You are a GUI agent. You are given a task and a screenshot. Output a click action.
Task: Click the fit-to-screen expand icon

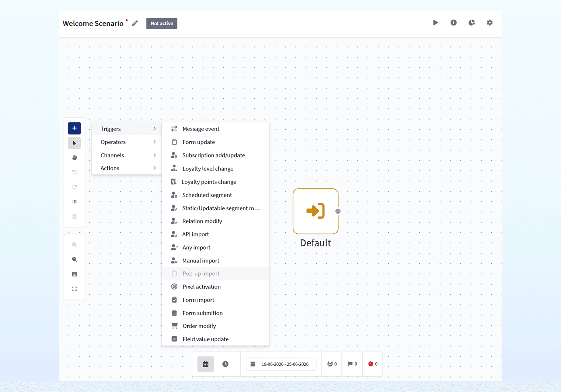(74, 289)
